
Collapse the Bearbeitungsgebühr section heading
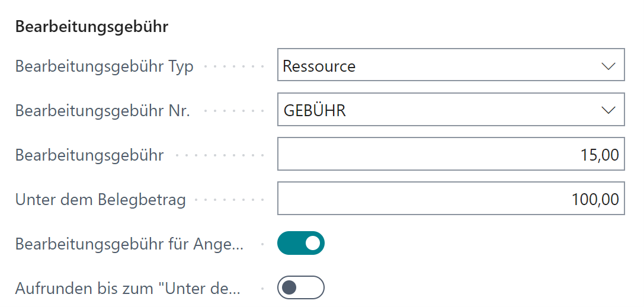pos(92,27)
